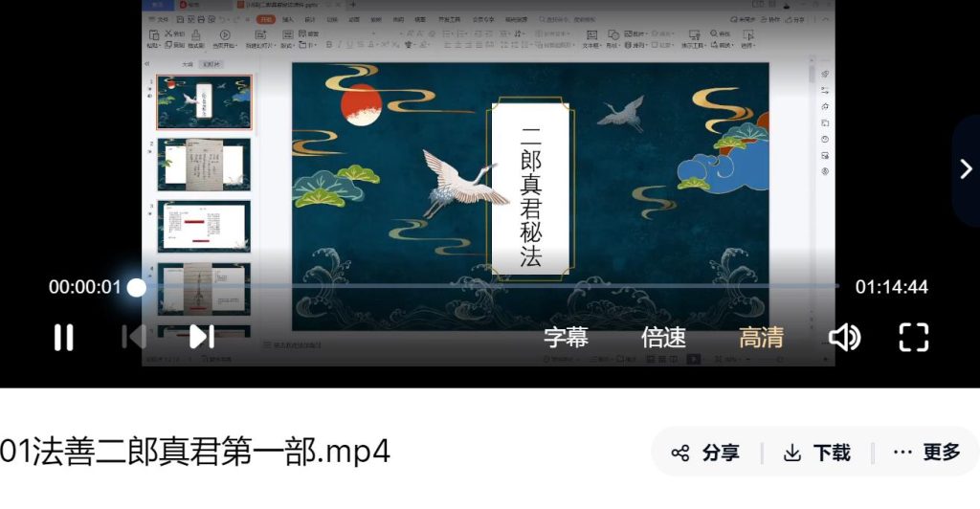
Task: Open the 高清 quality selector
Action: coord(761,337)
